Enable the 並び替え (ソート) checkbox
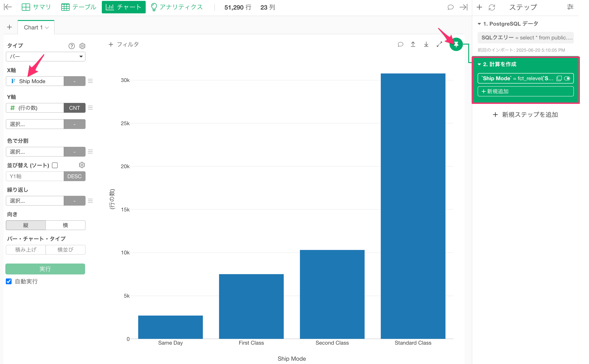The image size is (589, 364). point(55,165)
